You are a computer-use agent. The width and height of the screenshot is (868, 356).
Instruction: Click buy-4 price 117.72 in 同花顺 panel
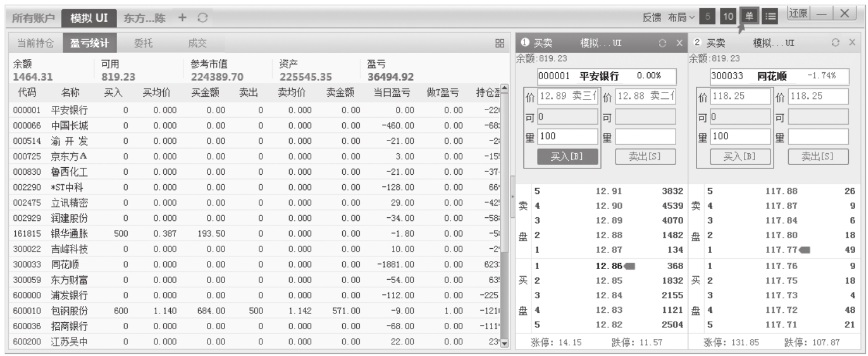coord(782,311)
